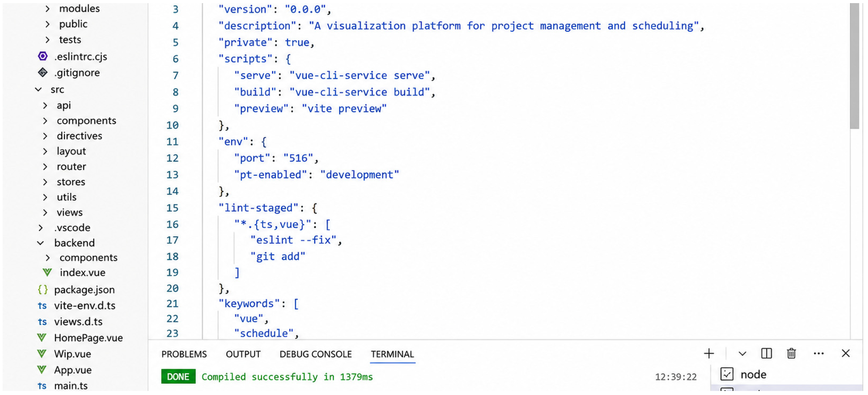
Task: Expand the router folder
Action: point(45,167)
